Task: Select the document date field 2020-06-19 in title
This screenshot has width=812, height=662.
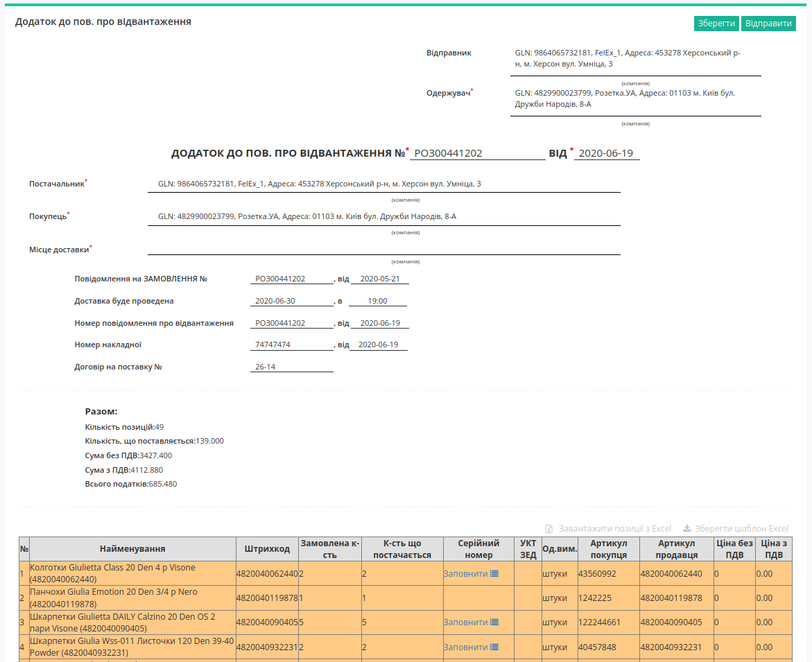Action: click(607, 153)
